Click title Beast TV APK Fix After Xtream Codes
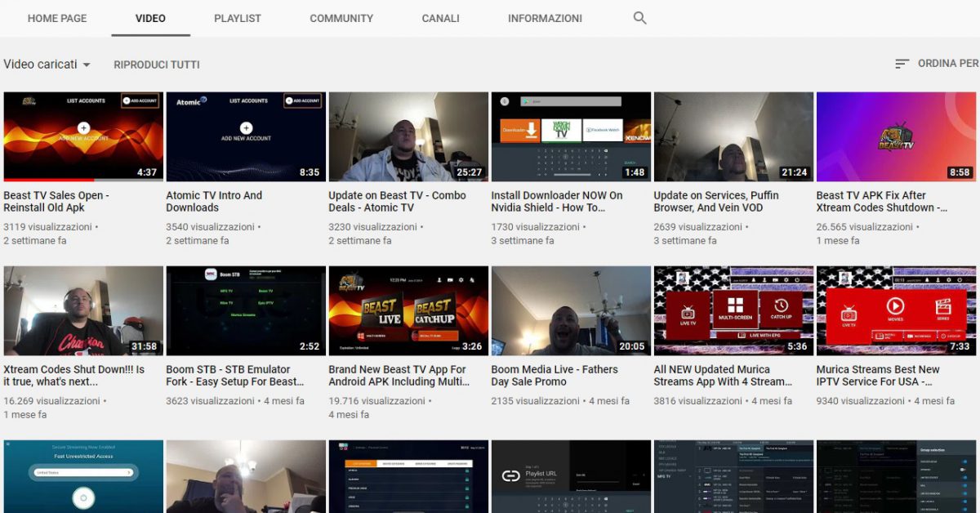The height and width of the screenshot is (513, 980). [882, 202]
